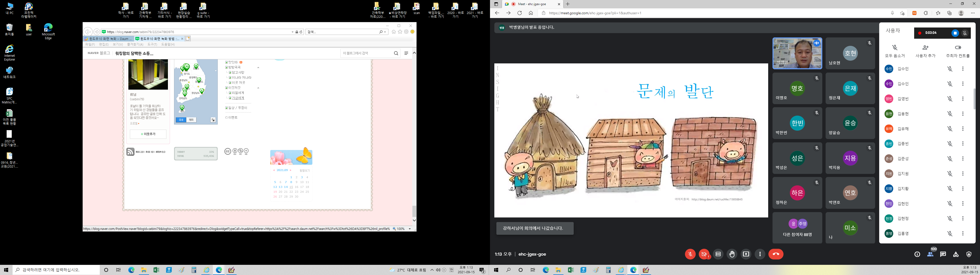Turn on captions with CC button
This screenshot has height=275, width=980.
[718, 254]
